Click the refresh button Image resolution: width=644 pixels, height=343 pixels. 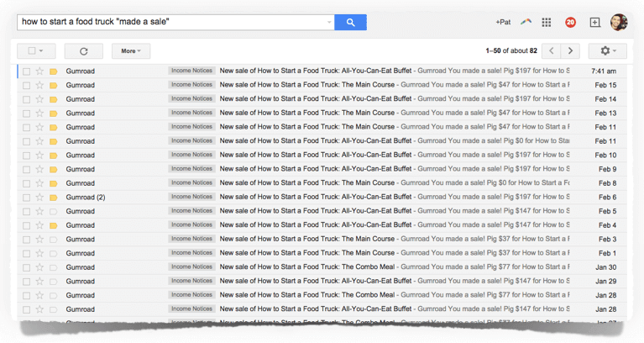pyautogui.click(x=84, y=51)
